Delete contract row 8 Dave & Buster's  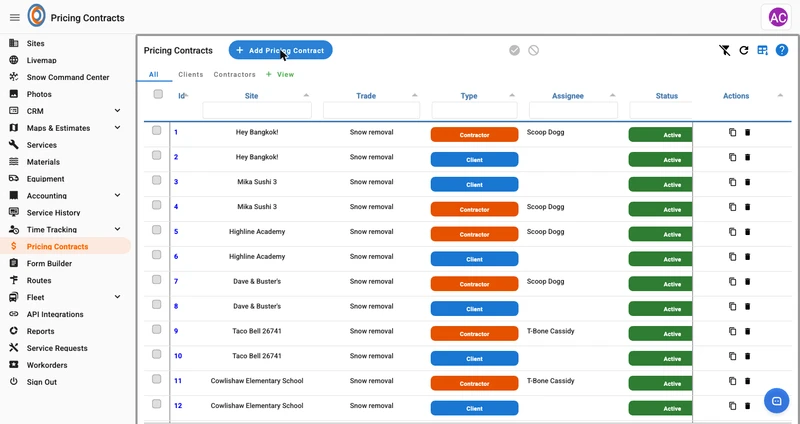click(747, 306)
